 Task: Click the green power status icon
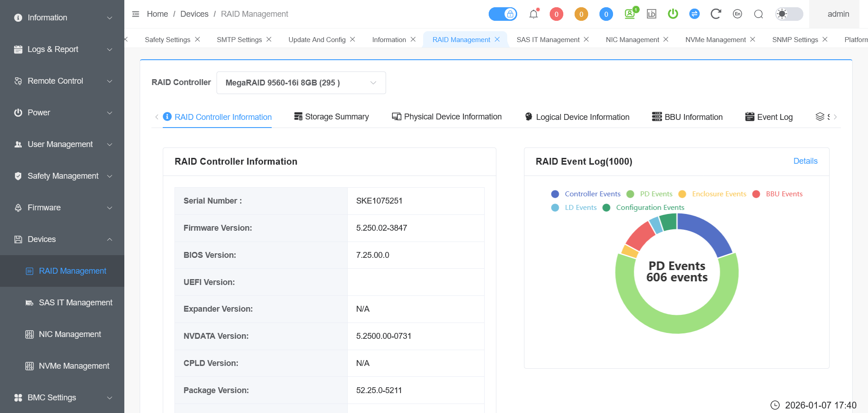pos(673,14)
